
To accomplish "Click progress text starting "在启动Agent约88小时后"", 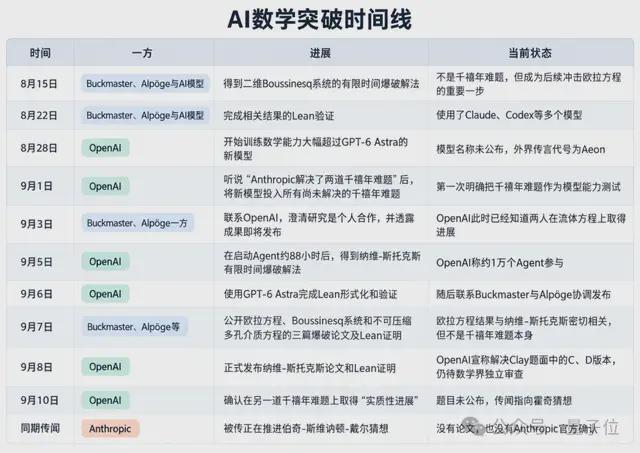I will pyautogui.click(x=322, y=262).
